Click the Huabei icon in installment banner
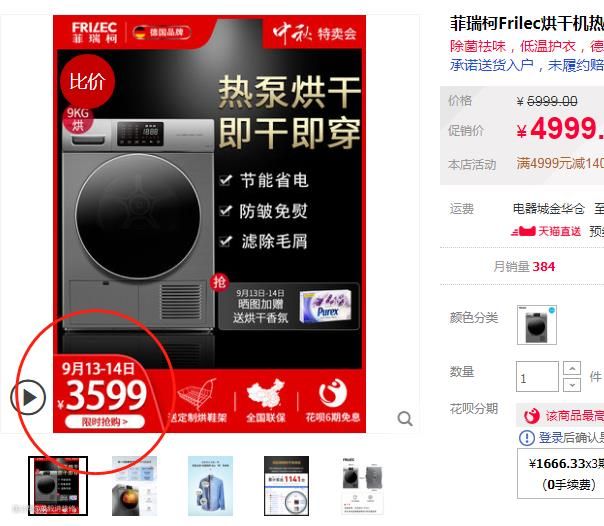This screenshot has width=604, height=526. (532, 416)
